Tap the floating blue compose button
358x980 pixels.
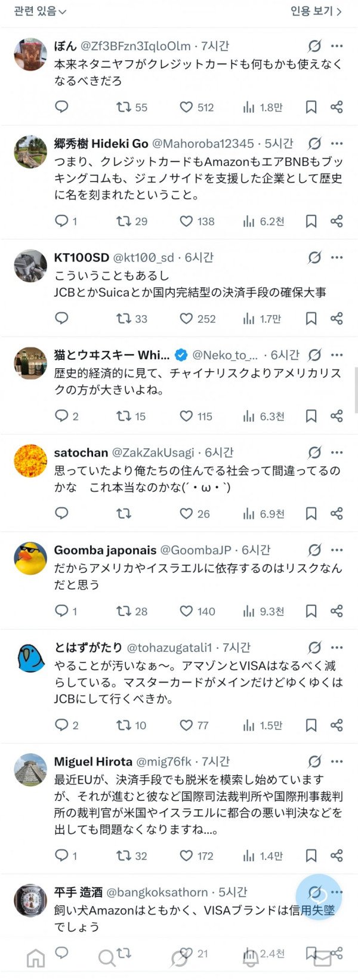319,896
